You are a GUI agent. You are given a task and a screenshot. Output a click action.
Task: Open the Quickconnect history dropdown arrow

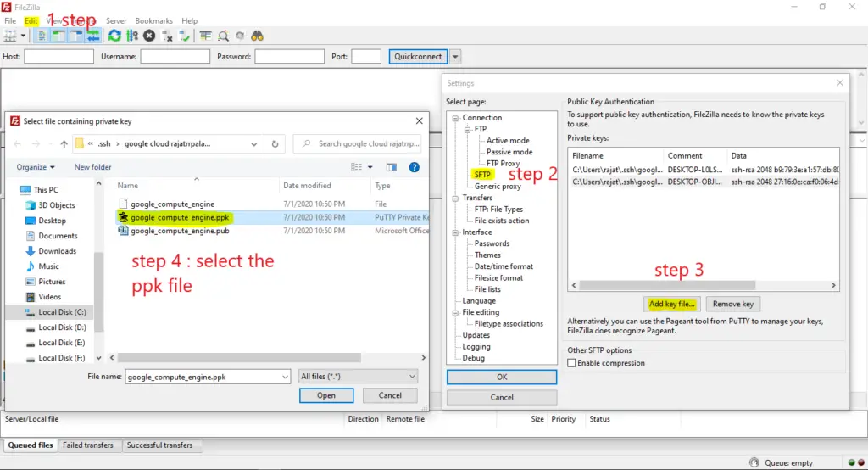click(455, 57)
